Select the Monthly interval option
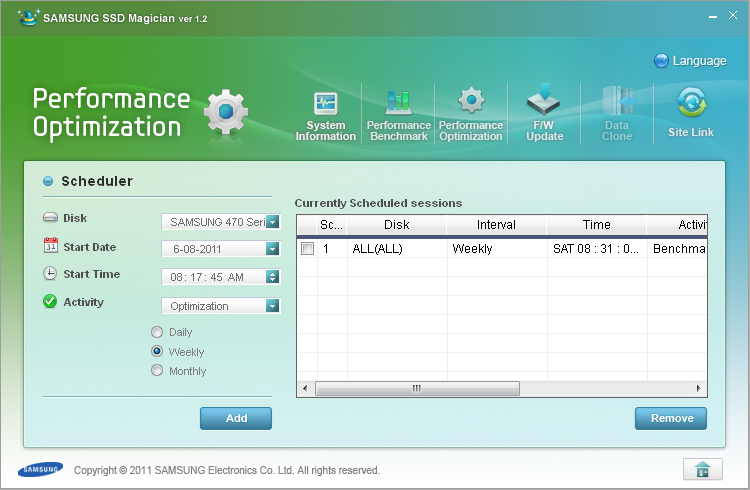 pos(178,371)
